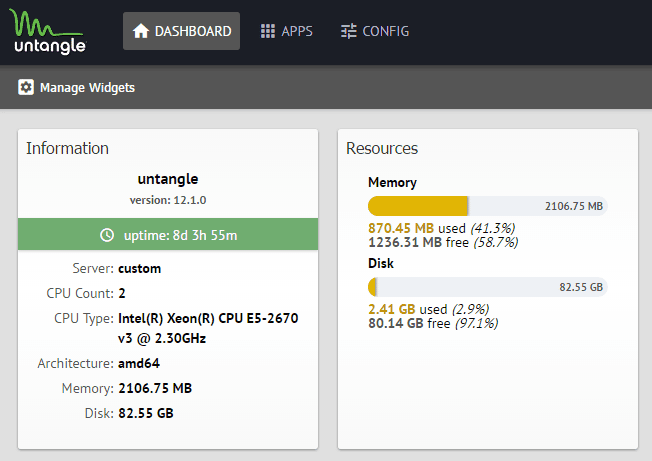Click the Config sliders icon
Image resolution: width=652 pixels, height=461 pixels.
click(349, 31)
